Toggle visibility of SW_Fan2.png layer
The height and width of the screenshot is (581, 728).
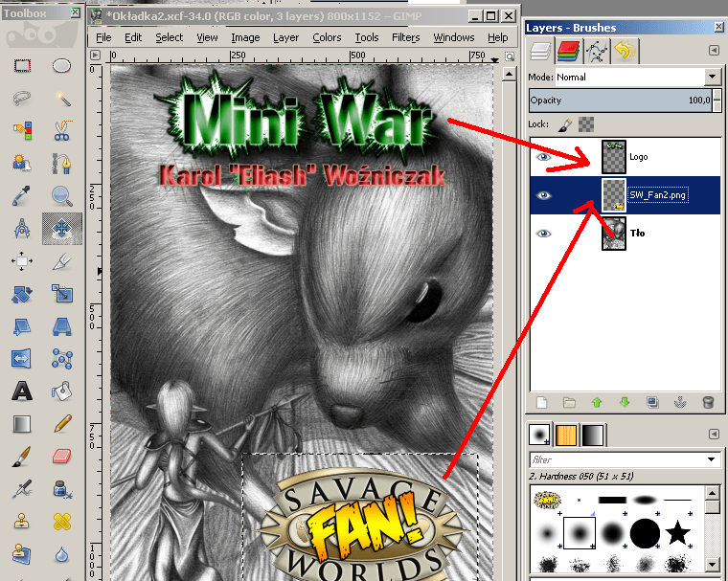click(x=544, y=195)
